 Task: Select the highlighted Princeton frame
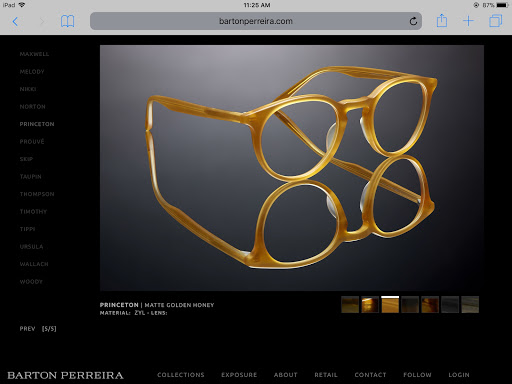click(x=37, y=124)
